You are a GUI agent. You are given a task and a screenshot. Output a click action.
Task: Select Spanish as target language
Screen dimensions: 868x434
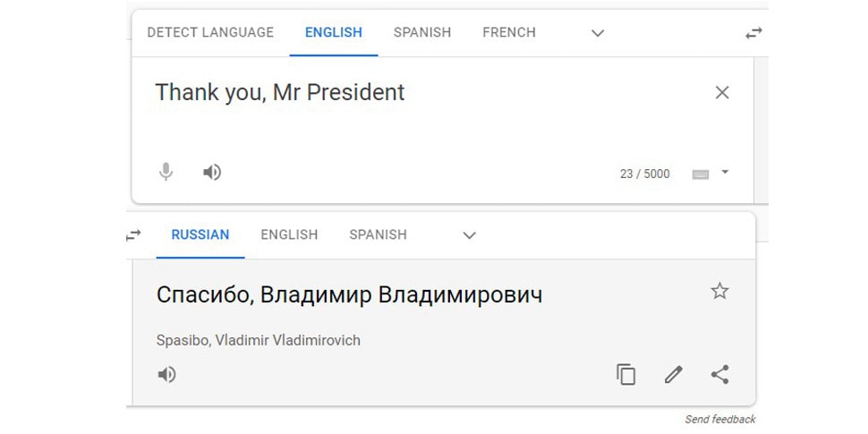point(378,234)
